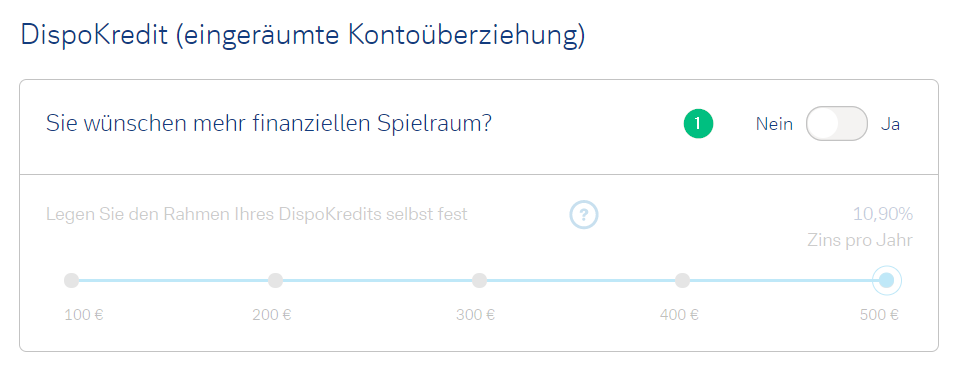Click 'Sie wünschen mehr finanziellen Spielraum?' heading
Screen dimensions: 961x383
point(269,124)
